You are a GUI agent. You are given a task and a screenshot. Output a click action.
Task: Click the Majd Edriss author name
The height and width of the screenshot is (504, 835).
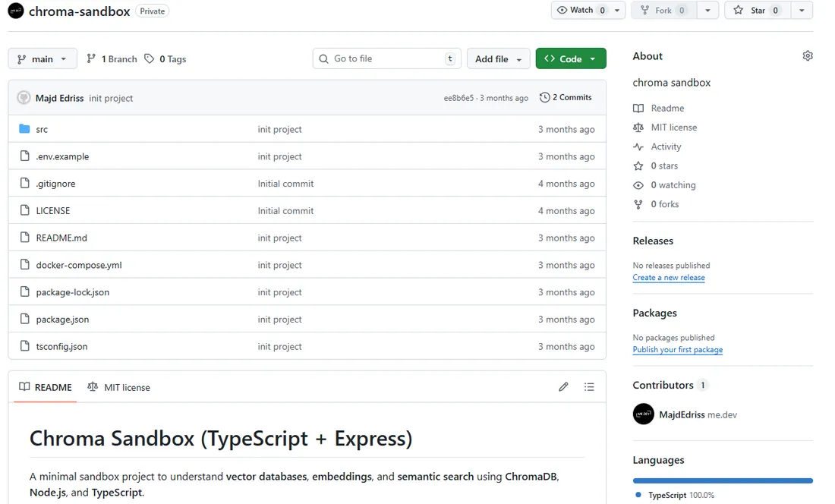[x=60, y=98]
